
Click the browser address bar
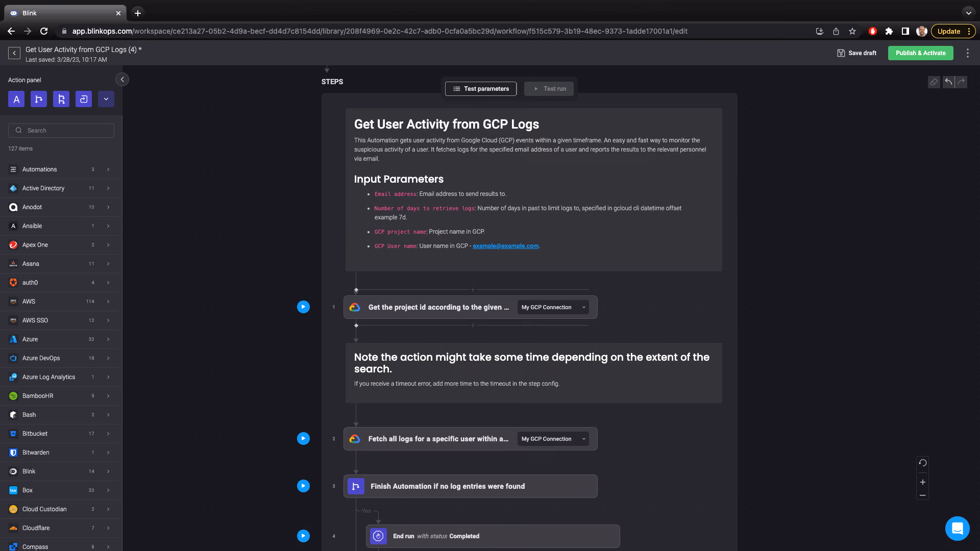(380, 31)
